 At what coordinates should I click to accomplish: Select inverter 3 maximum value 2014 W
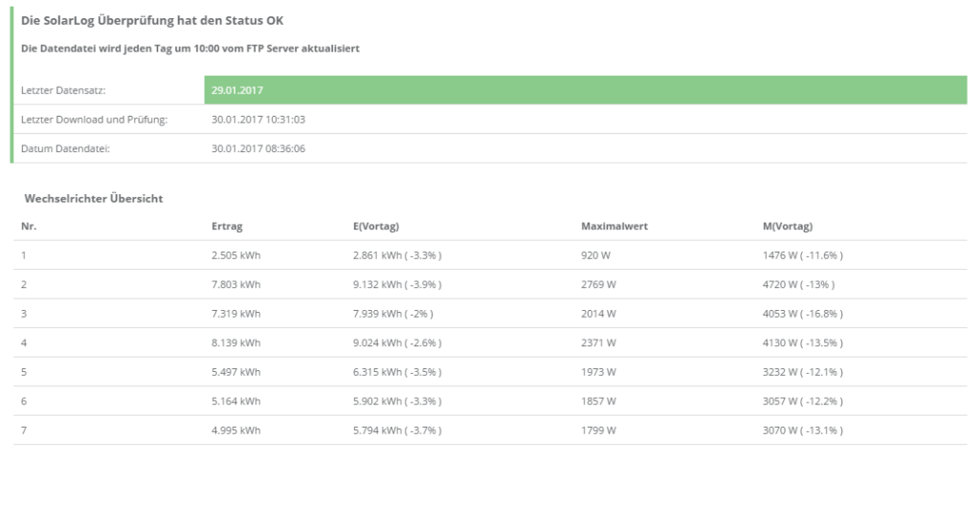(x=598, y=314)
